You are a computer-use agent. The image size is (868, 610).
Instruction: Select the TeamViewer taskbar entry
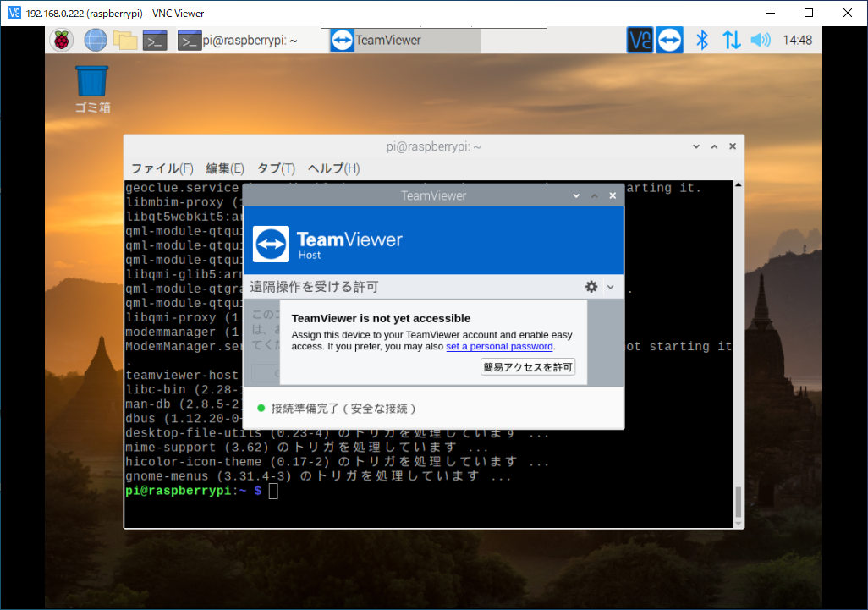pos(404,41)
